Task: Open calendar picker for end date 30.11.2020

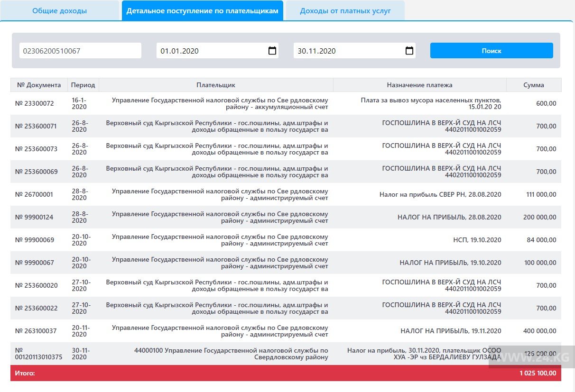Action: click(x=409, y=51)
